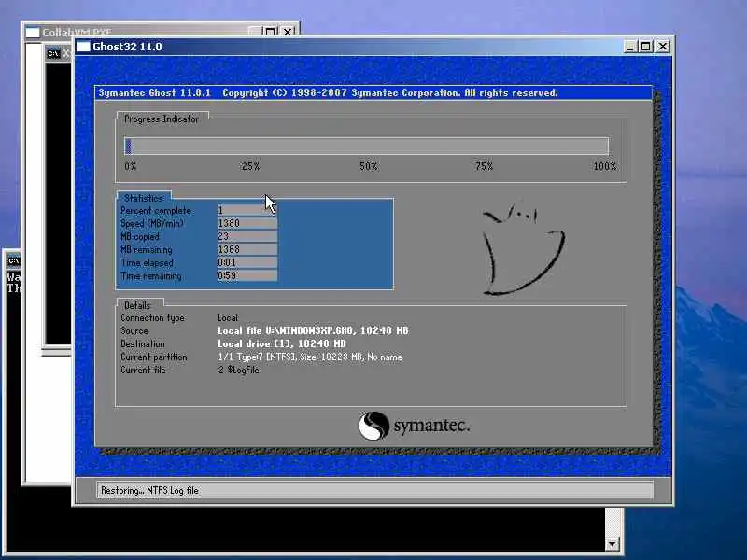Click the 'symantec.' wordmark text
747x560 pixels.
[x=431, y=426]
